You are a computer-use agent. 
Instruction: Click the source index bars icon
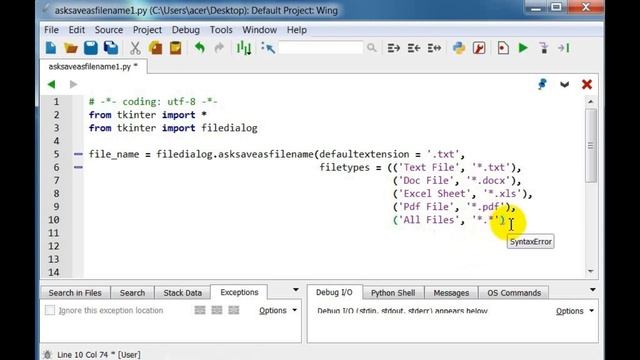click(244, 48)
